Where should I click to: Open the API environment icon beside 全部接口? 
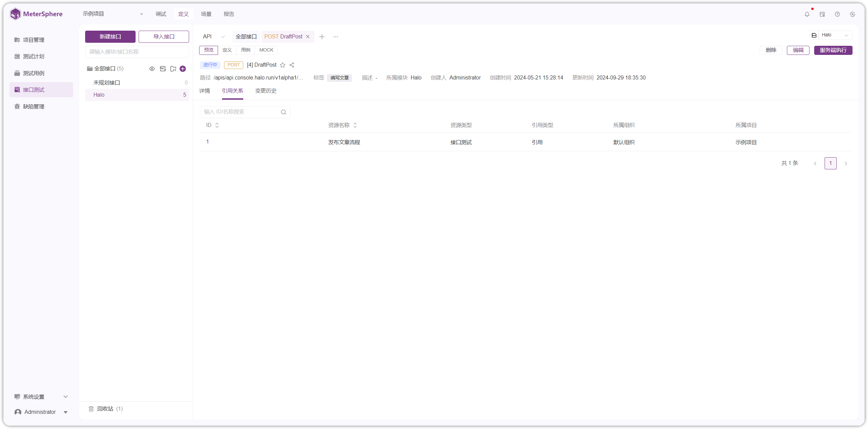click(163, 69)
